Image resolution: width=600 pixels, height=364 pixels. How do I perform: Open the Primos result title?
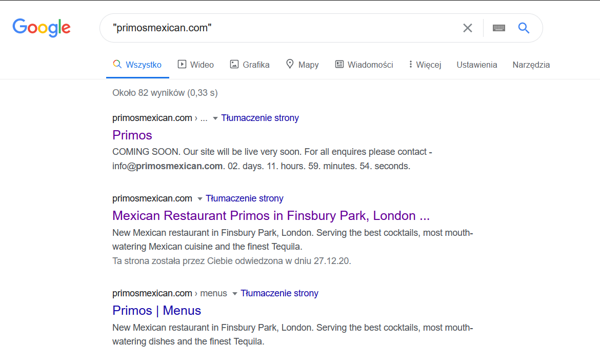(x=132, y=135)
